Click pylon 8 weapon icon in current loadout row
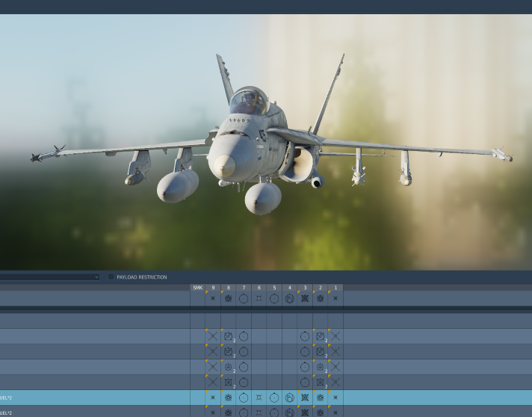The image size is (532, 417). click(229, 299)
